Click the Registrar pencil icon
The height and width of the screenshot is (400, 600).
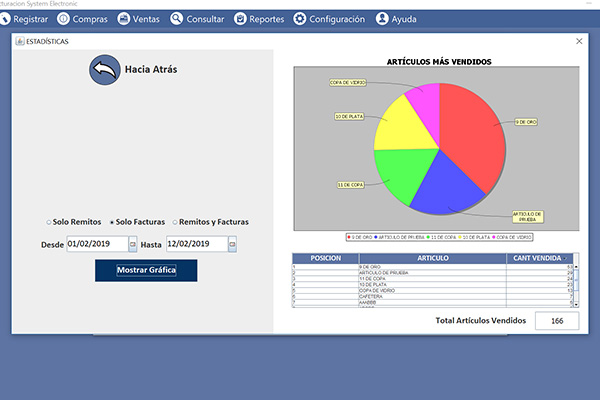pyautogui.click(x=6, y=18)
